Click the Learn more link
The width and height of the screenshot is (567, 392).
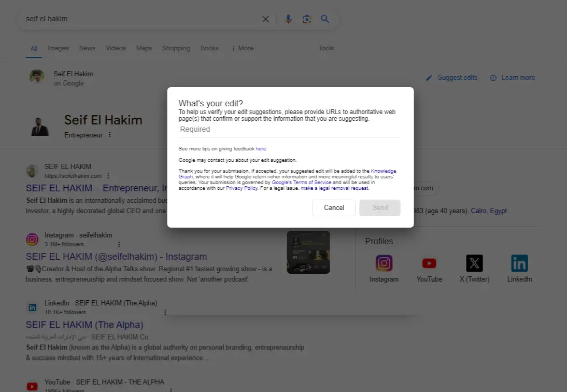518,77
